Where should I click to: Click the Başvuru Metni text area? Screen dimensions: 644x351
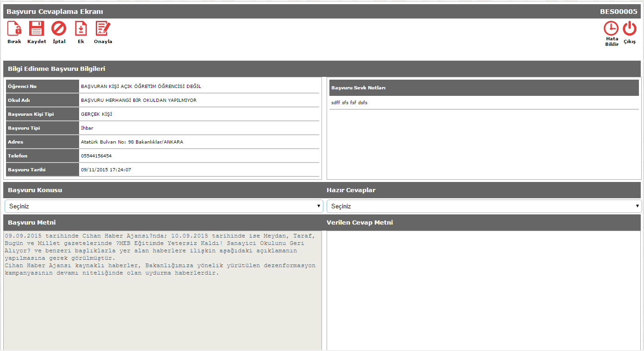tap(162, 290)
